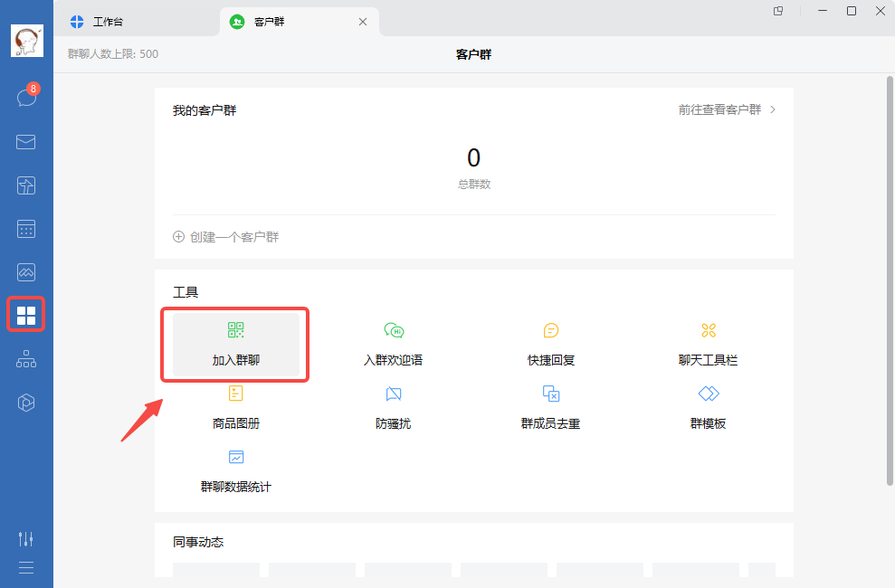The width and height of the screenshot is (895, 588).
Task: Expand the hamburger menu at sidebar bottom
Action: (26, 567)
